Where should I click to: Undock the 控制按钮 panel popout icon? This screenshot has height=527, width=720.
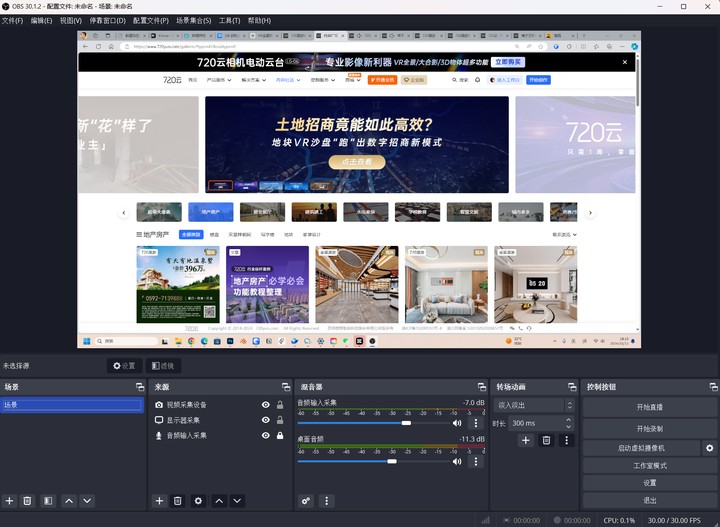[x=714, y=387]
